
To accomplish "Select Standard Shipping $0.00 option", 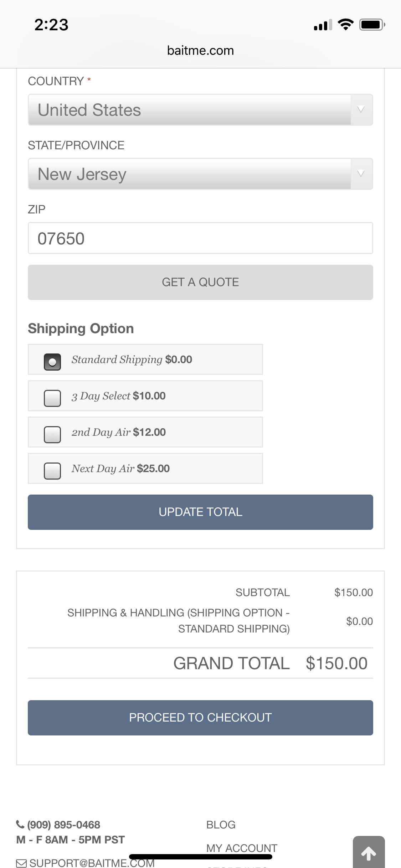I will [x=52, y=362].
